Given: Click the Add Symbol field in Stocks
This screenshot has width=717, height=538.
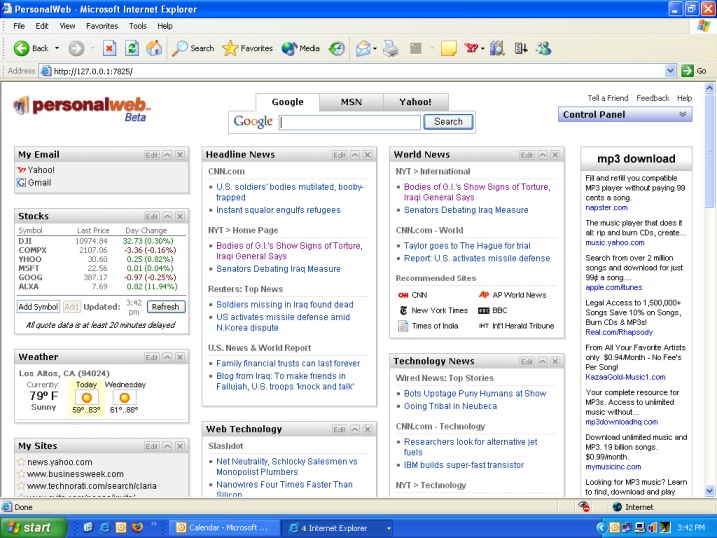Looking at the screenshot, I should click(x=38, y=307).
